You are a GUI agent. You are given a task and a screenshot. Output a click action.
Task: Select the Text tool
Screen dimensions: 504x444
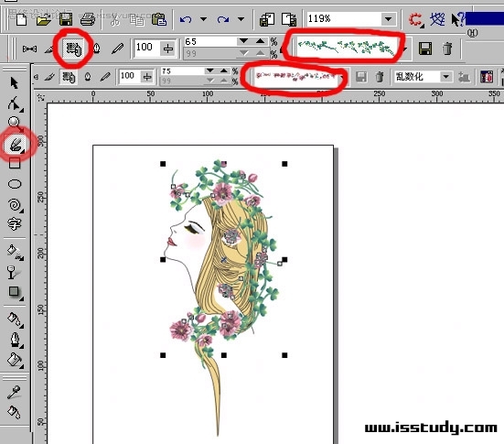(x=14, y=223)
